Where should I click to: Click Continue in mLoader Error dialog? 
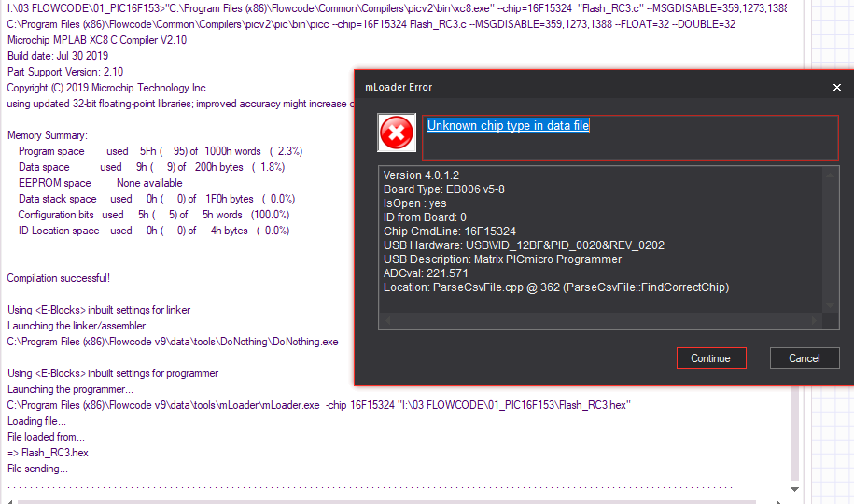pyautogui.click(x=711, y=358)
